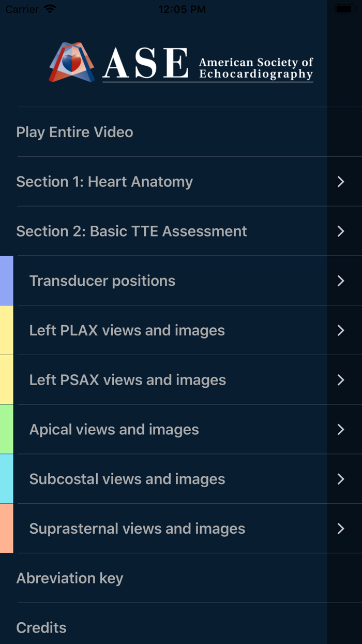The image size is (362, 644).
Task: Click chevron beside Left PSAX views
Action: point(341,380)
